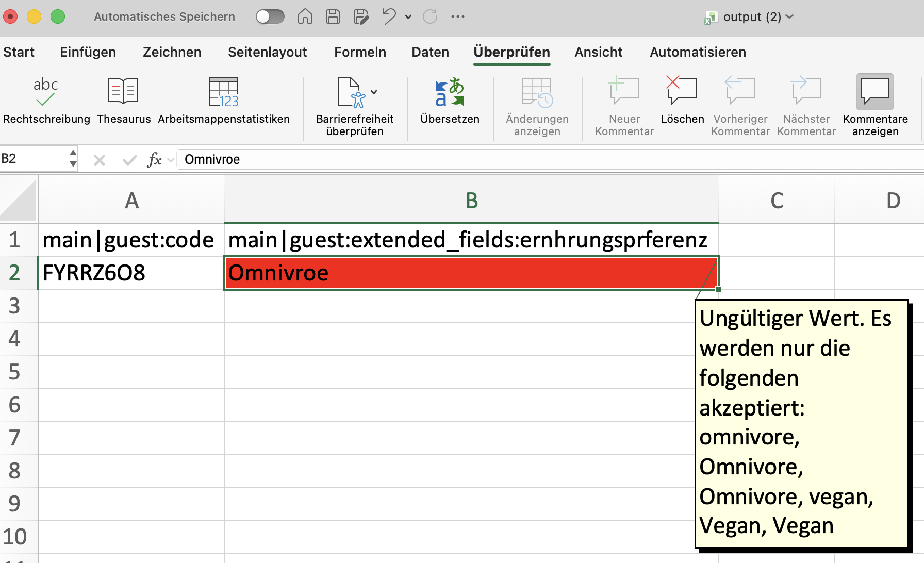Open the Daten ribbon tab
Image resolution: width=924 pixels, height=563 pixels.
430,52
